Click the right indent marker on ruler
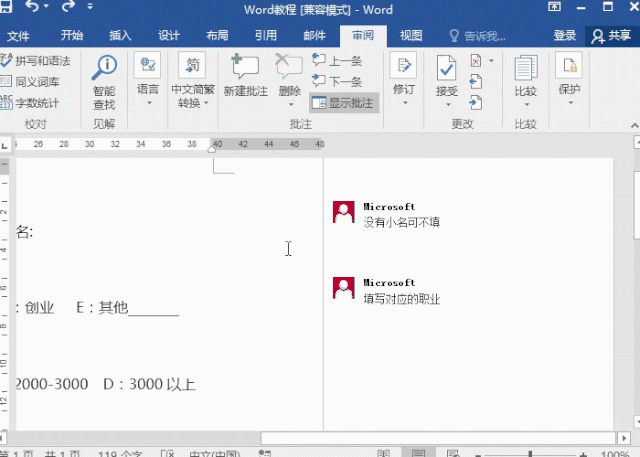This screenshot has height=457, width=640. pyautogui.click(x=211, y=149)
